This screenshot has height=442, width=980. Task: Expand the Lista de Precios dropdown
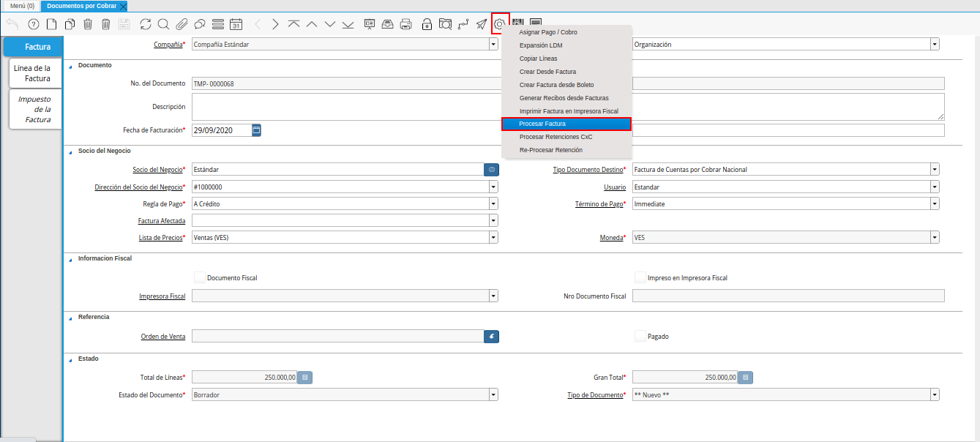coord(493,238)
